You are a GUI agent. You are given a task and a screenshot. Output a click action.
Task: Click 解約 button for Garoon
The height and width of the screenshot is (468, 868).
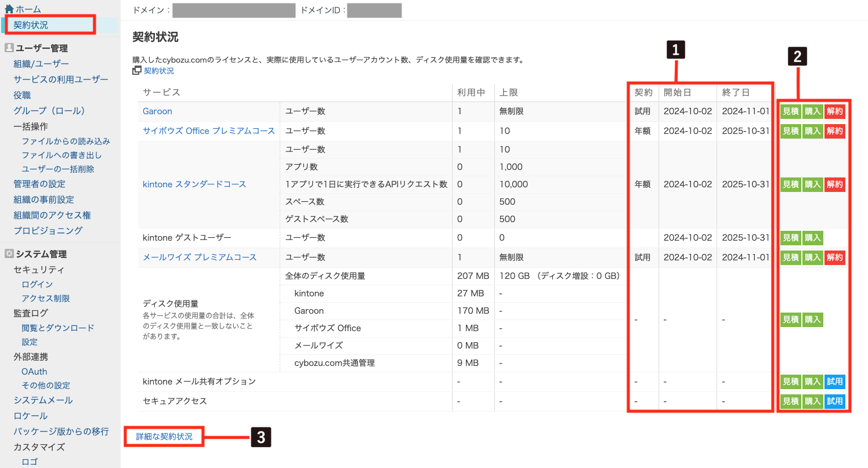(x=834, y=111)
